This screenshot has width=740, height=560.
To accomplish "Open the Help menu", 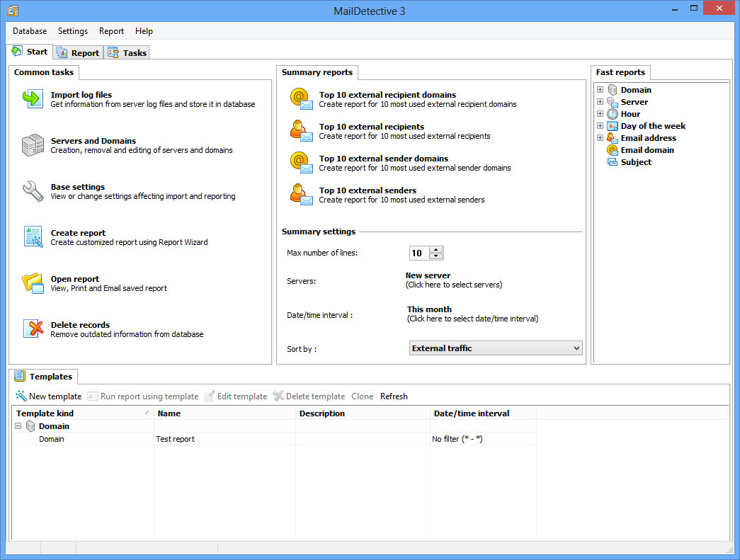I will click(x=144, y=31).
